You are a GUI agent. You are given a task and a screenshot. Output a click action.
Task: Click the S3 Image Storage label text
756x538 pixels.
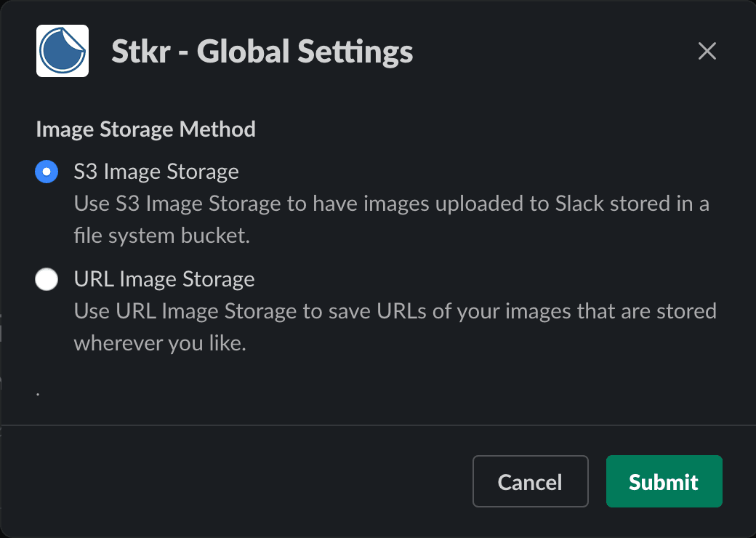[156, 172]
